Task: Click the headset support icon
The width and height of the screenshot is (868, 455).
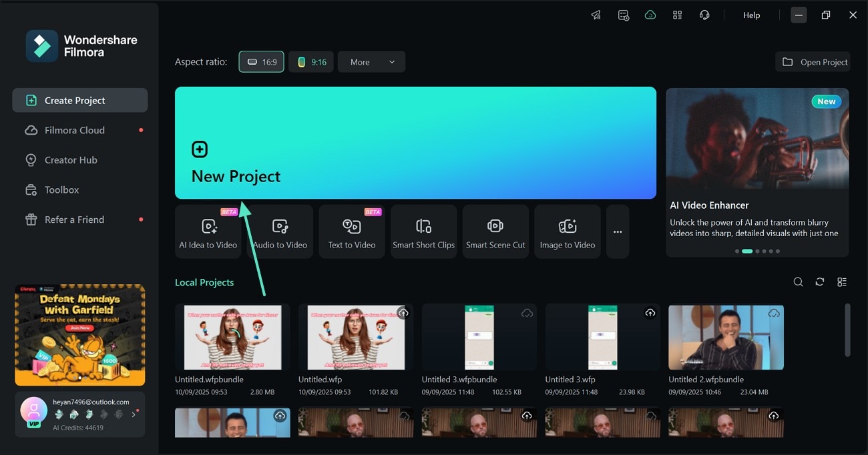Action: point(704,15)
